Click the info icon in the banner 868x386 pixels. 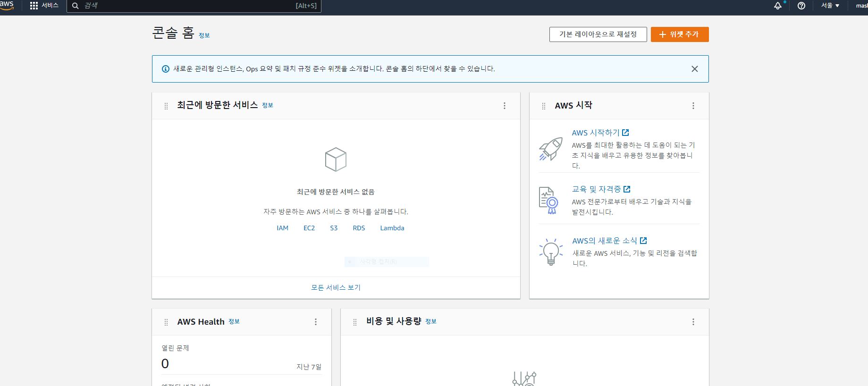[x=166, y=69]
